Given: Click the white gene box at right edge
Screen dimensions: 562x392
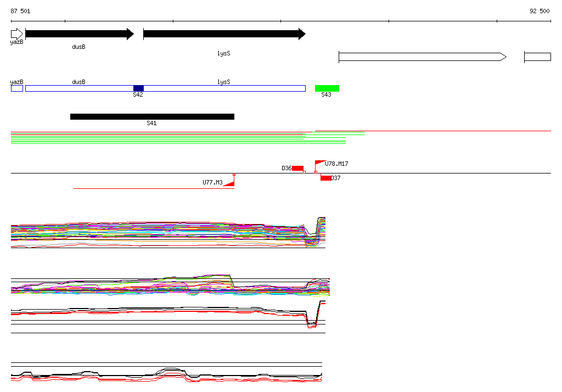Looking at the screenshot, I should 538,57.
